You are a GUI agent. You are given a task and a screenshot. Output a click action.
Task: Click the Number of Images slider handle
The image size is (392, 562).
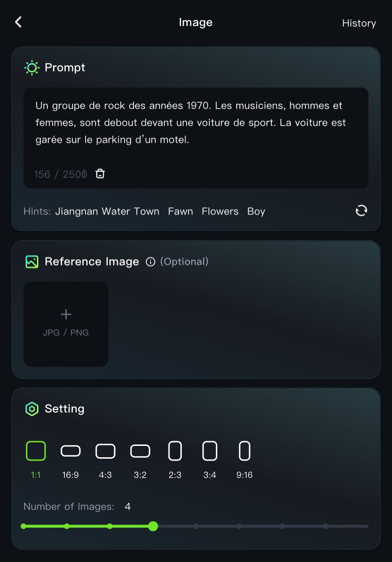point(153,526)
